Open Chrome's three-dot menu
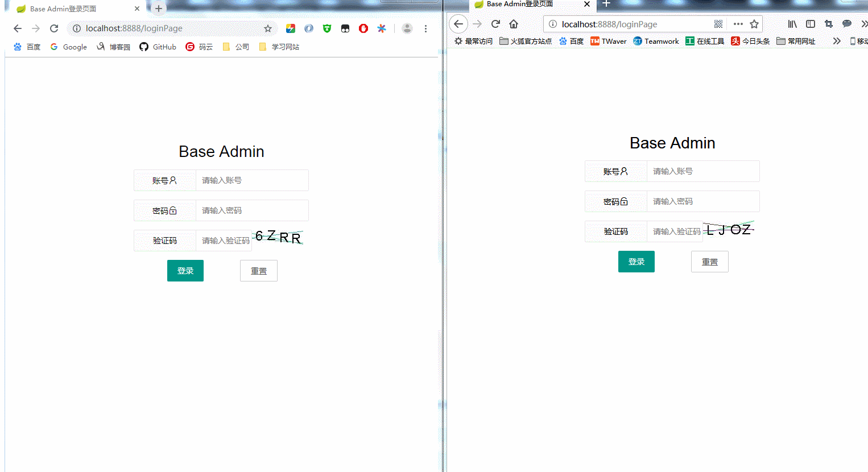 point(425,28)
